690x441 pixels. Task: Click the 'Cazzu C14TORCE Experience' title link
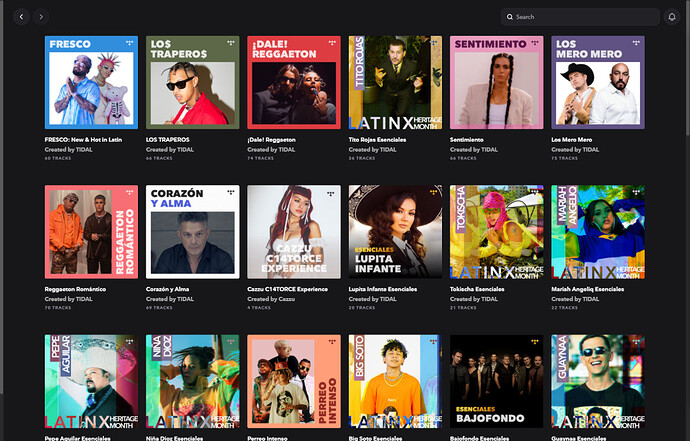click(x=287, y=289)
